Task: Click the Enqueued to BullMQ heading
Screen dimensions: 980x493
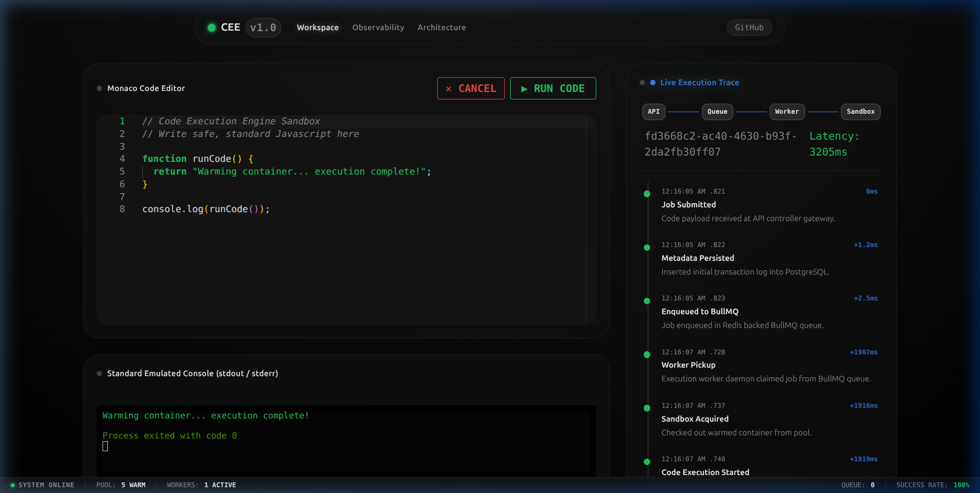Action: 700,312
